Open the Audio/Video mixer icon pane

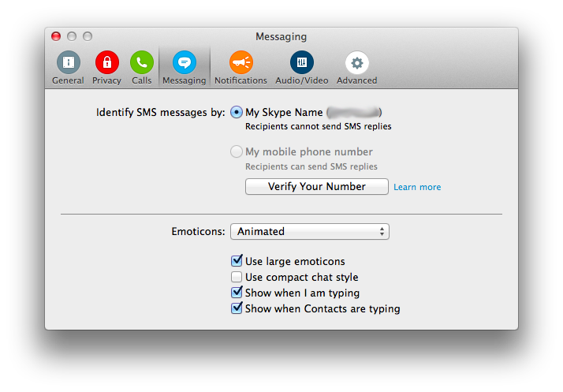(301, 68)
